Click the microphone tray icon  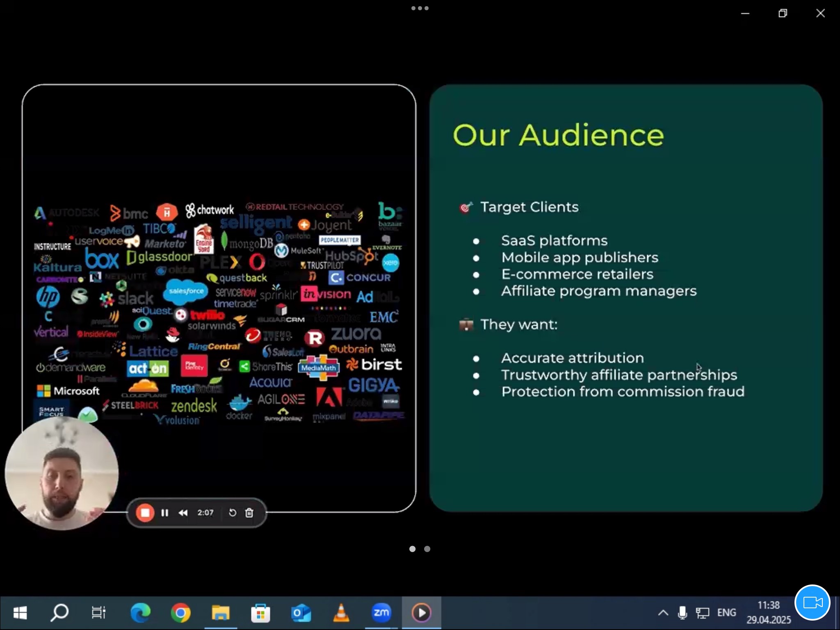pos(682,613)
